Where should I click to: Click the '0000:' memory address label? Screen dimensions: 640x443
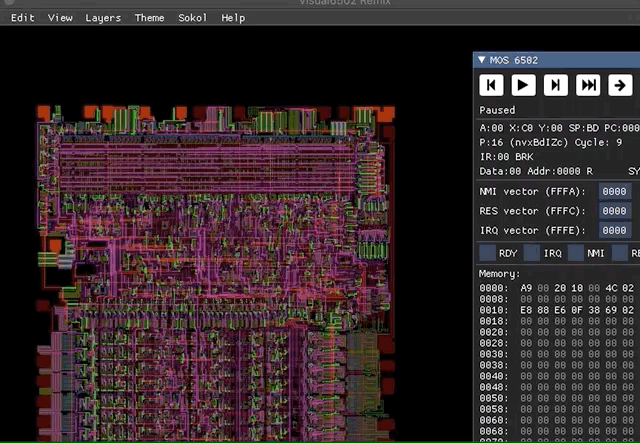tap(494, 288)
